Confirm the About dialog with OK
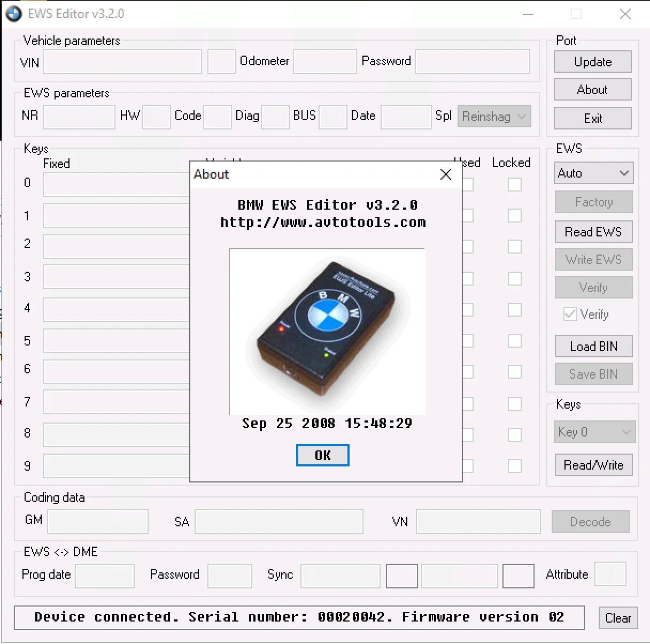650x644 pixels. coord(322,455)
